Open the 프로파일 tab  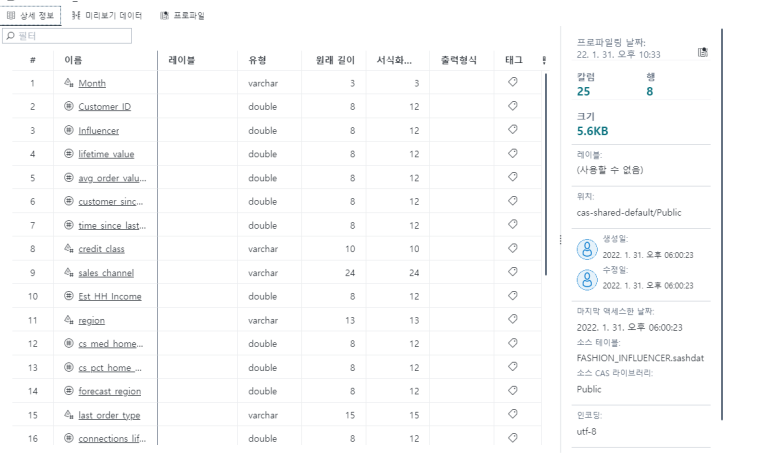182,16
